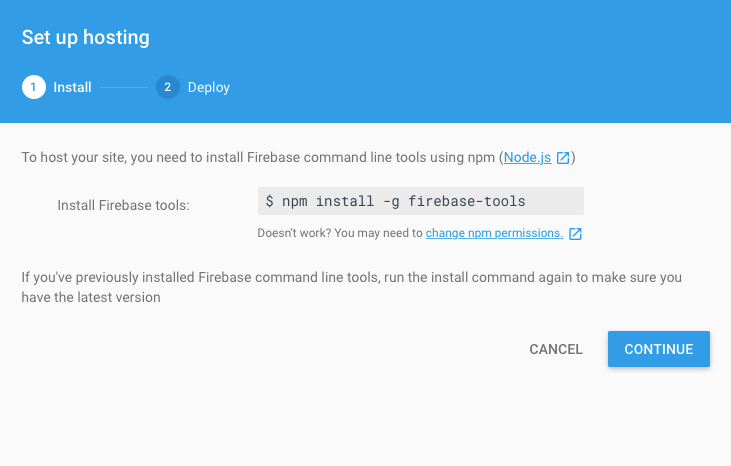Click the step 2 circle icon
731x466 pixels.
point(168,87)
